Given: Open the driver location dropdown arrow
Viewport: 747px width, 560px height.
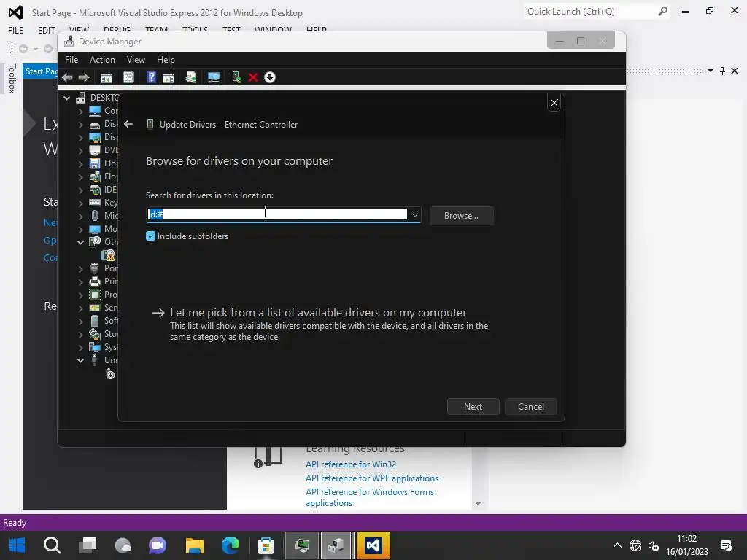Looking at the screenshot, I should click(x=415, y=215).
